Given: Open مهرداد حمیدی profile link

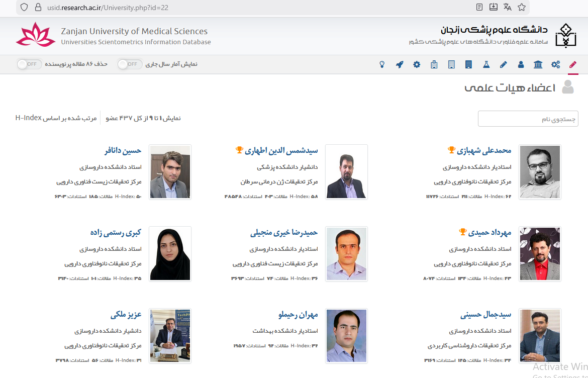Looking at the screenshot, I should (x=490, y=233).
